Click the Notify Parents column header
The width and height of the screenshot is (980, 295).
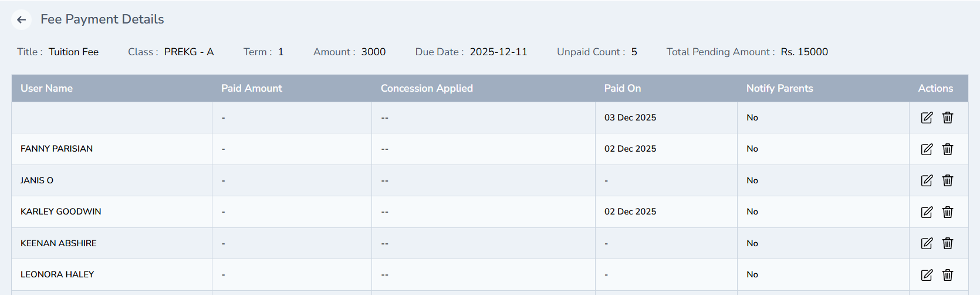pyautogui.click(x=779, y=88)
